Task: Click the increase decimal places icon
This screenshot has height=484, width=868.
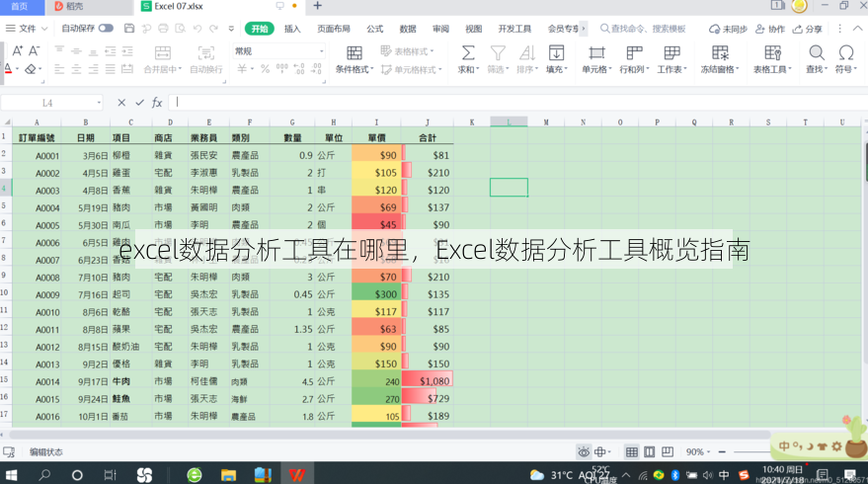Action: tap(299, 69)
